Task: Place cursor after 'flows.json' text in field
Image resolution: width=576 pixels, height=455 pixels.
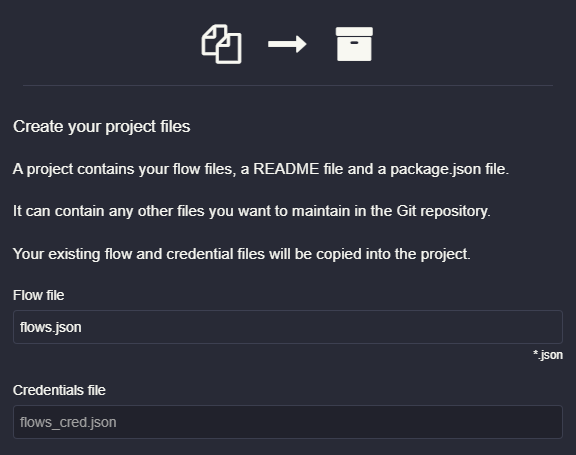Action: coord(82,327)
